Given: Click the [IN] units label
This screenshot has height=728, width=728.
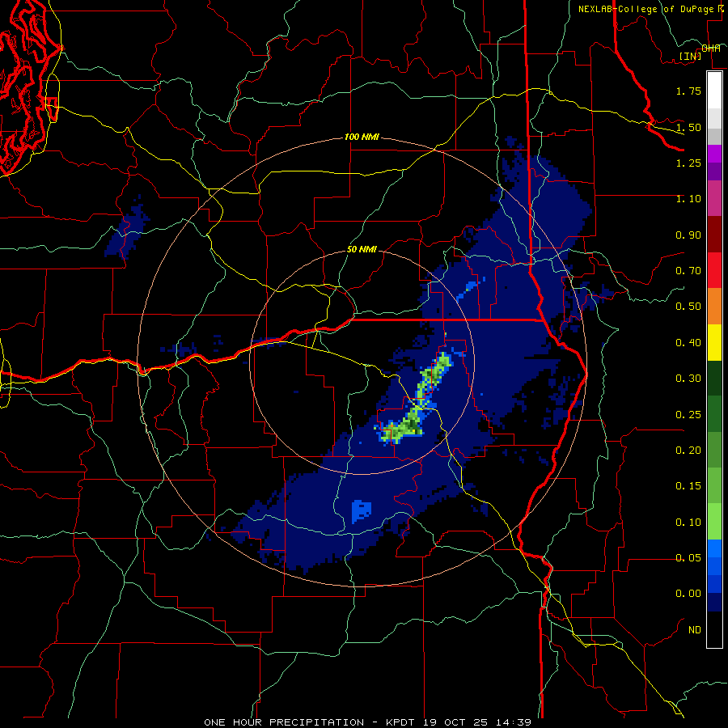Looking at the screenshot, I should [x=691, y=56].
